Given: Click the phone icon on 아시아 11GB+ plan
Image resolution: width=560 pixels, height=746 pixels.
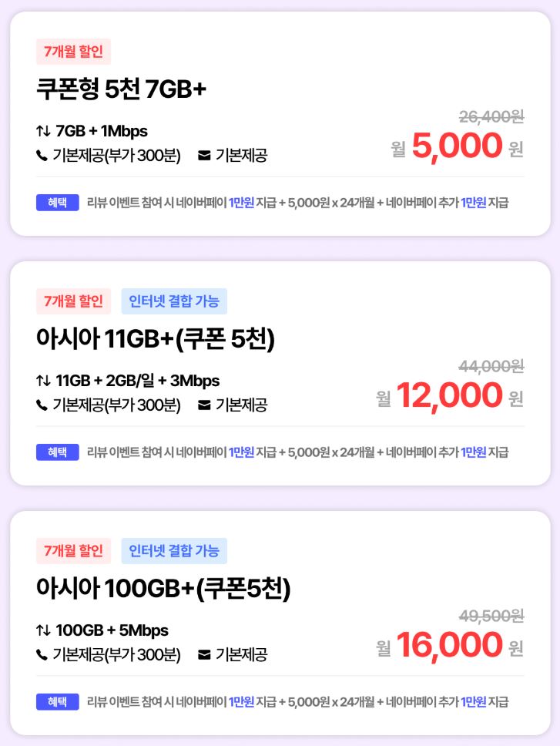Looking at the screenshot, I should pos(42,405).
